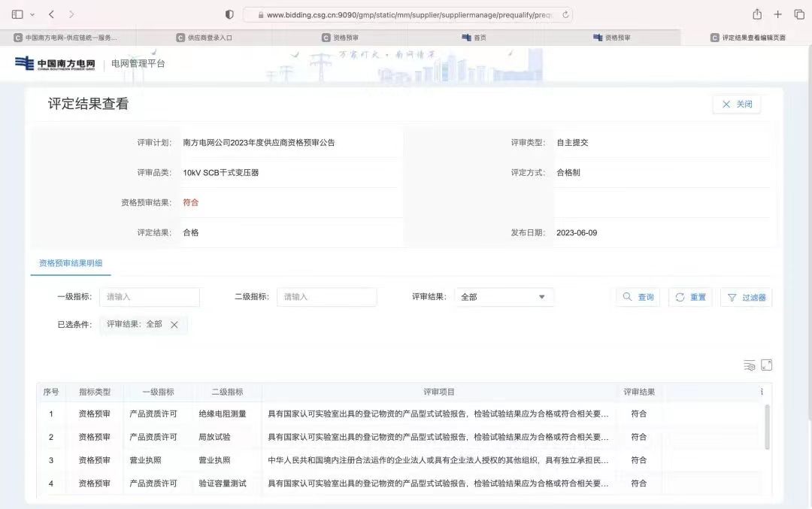The width and height of the screenshot is (812, 509).
Task: Reload the page from the address bar
Action: point(565,14)
